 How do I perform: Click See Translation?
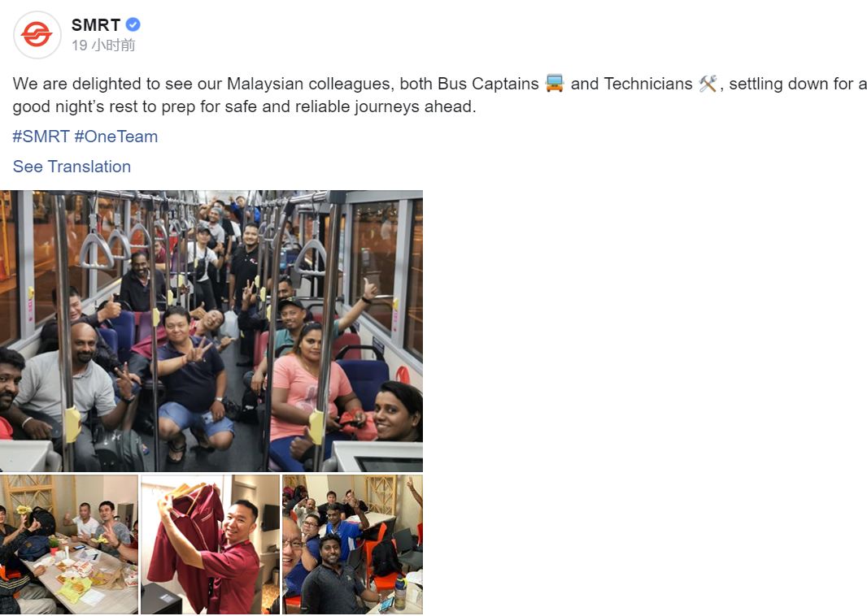pyautogui.click(x=72, y=167)
